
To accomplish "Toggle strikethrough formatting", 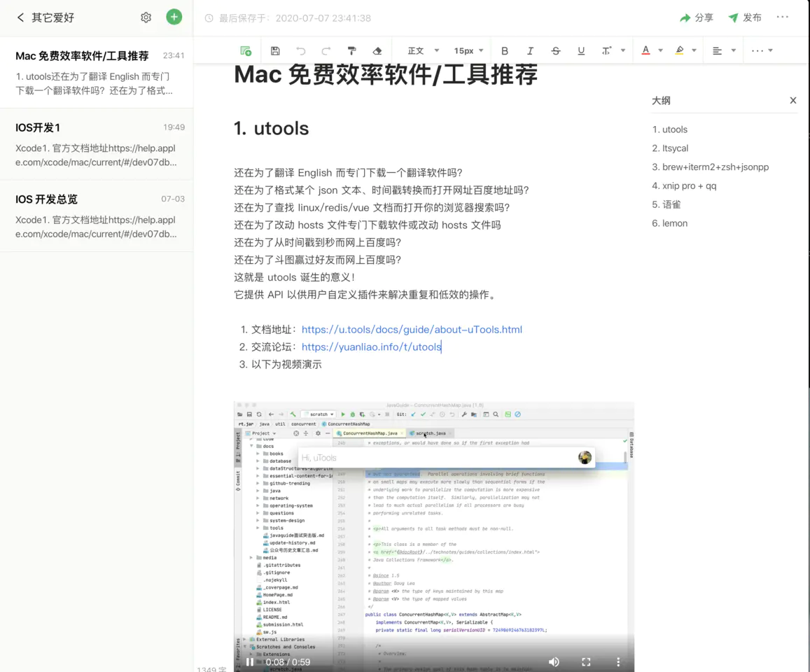I will pyautogui.click(x=556, y=50).
